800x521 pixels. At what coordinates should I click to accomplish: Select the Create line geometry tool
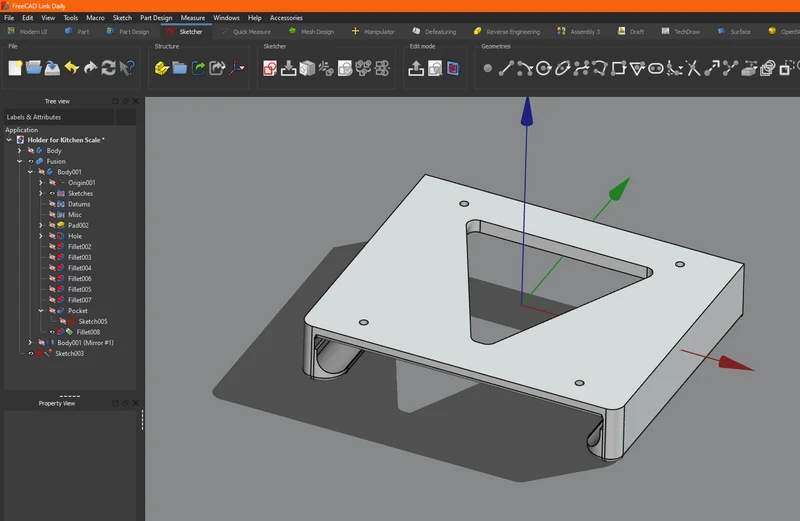pos(506,68)
